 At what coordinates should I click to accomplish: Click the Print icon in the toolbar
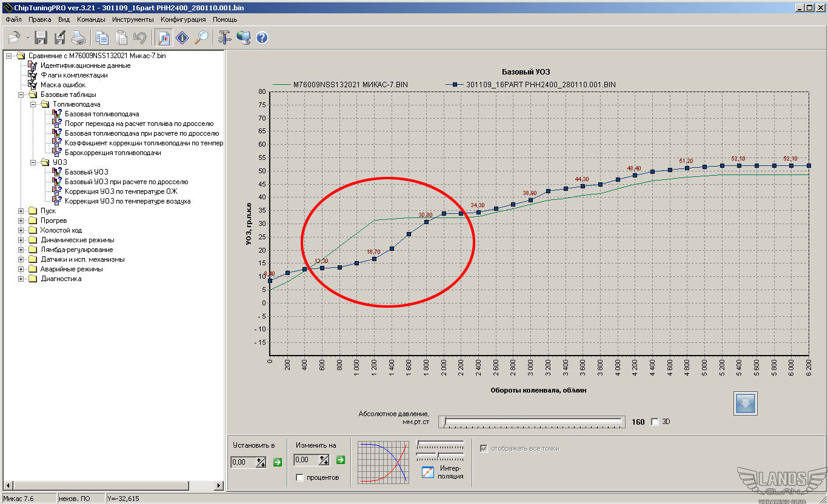pyautogui.click(x=78, y=38)
